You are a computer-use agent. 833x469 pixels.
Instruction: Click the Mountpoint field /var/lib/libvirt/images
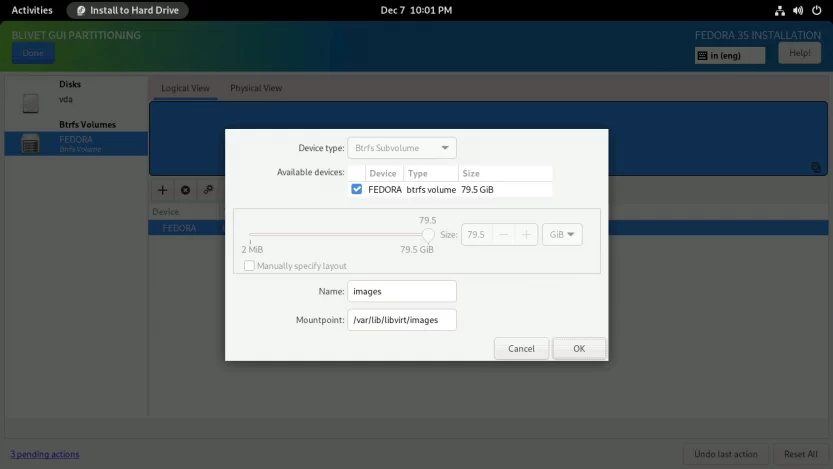402,320
